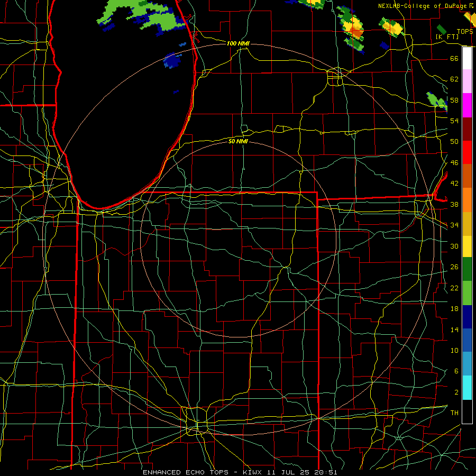Select the '46' scale label
Image resolution: width=476 pixels, height=476 pixels.
point(454,163)
